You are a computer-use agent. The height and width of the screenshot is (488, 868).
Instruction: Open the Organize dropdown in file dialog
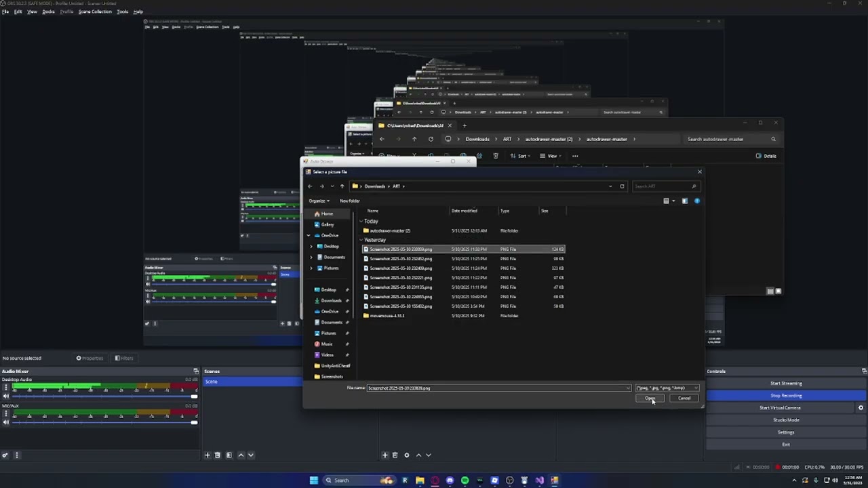pyautogui.click(x=319, y=201)
